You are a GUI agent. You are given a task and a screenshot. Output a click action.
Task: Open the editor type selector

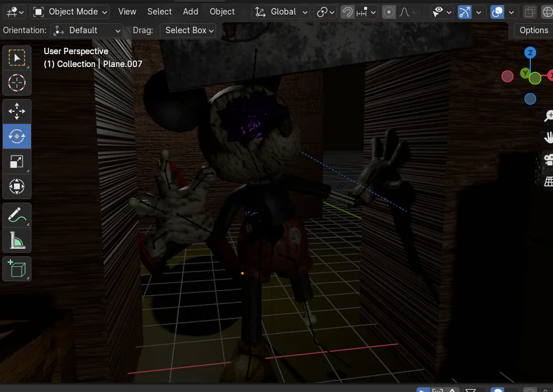click(15, 12)
